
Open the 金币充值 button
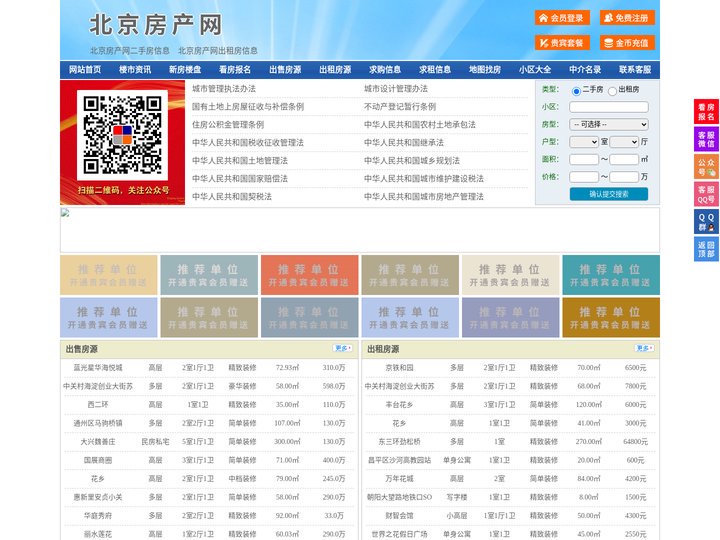point(627,43)
